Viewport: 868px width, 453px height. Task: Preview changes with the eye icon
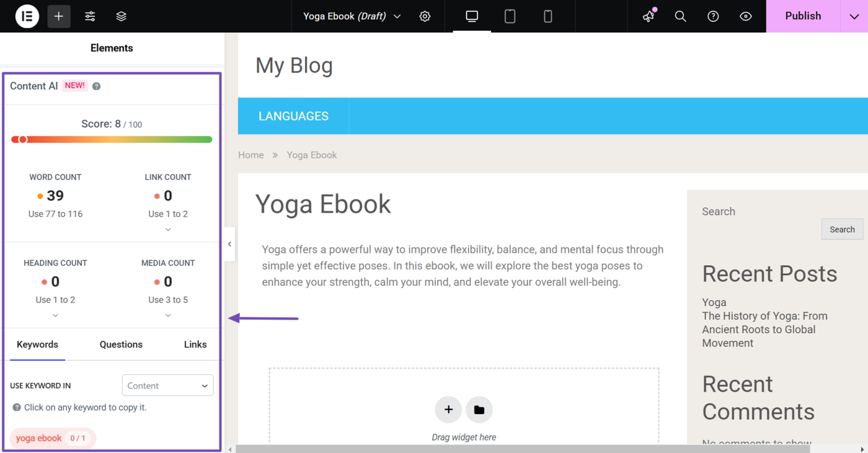(745, 16)
